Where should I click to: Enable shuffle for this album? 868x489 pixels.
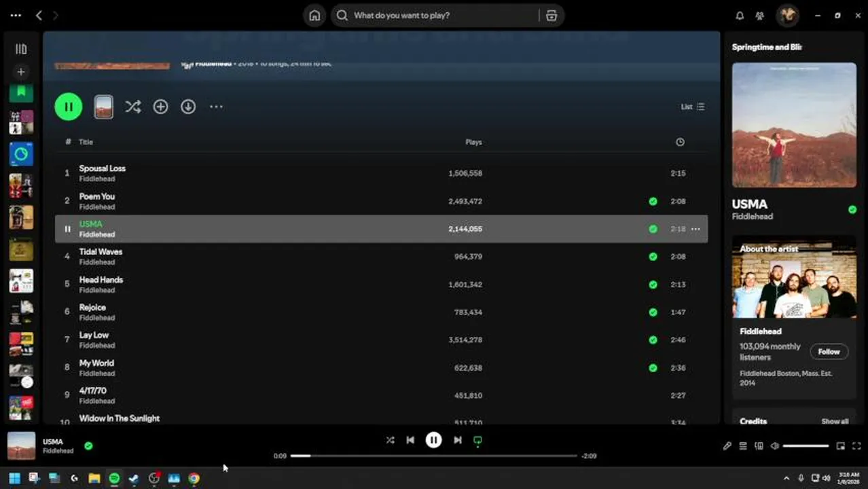(x=133, y=107)
